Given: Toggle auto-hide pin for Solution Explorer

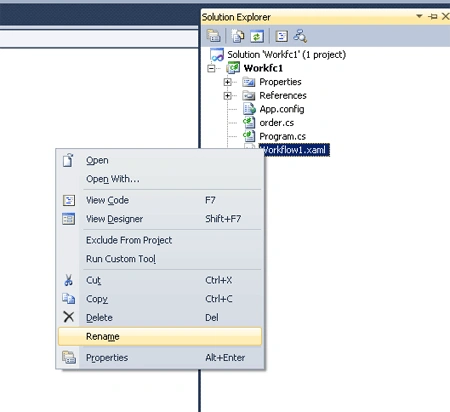Looking at the screenshot, I should coord(433,16).
